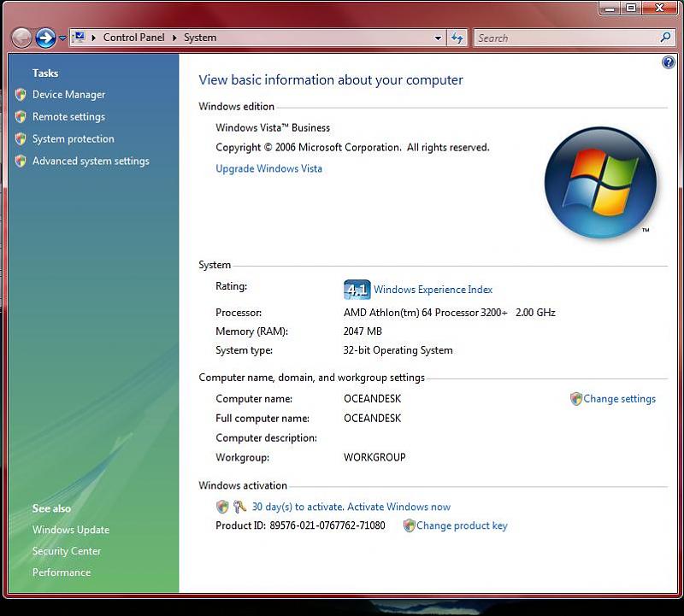This screenshot has height=616, width=684.
Task: Click the keys icon beside activation link
Action: 239,507
